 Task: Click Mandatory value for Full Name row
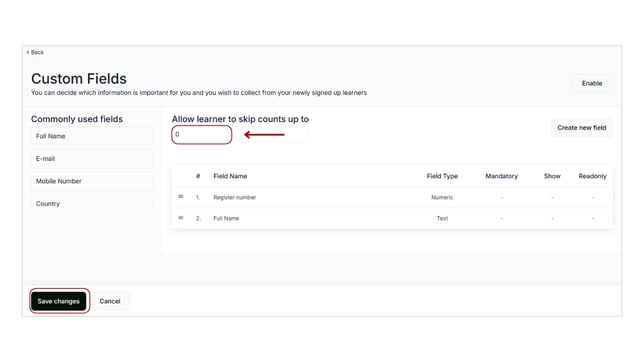(501, 219)
